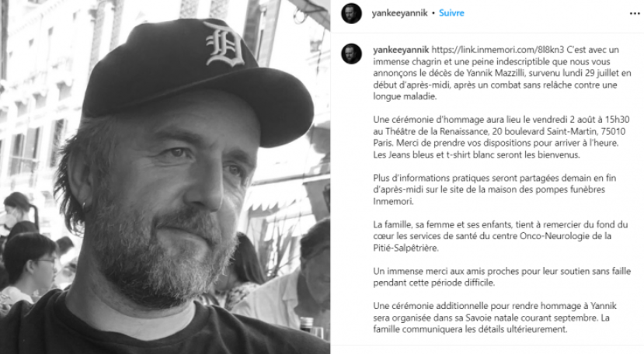Click the bold yankeeyannik name in the caption
Screen dimensions: 644x354
click(x=401, y=50)
